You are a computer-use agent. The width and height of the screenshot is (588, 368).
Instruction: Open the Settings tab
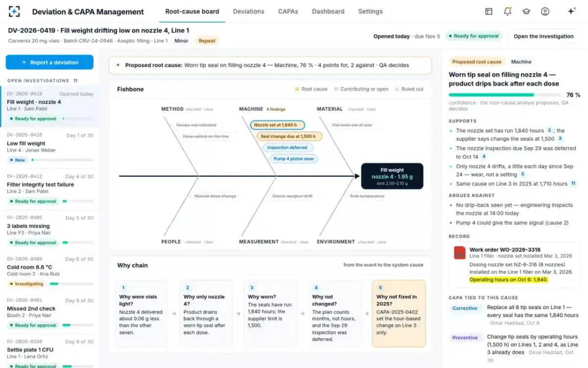[x=370, y=11]
